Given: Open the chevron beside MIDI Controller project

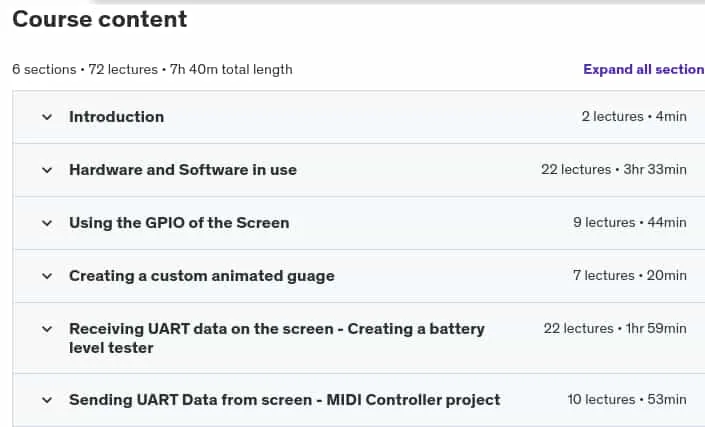Looking at the screenshot, I should coord(47,400).
